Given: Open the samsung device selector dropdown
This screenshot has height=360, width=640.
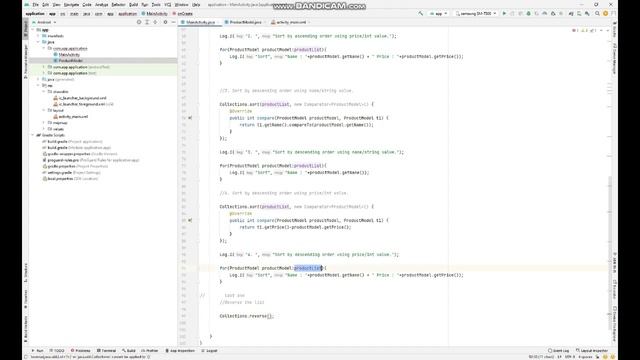Looking at the screenshot, I should click(476, 13).
